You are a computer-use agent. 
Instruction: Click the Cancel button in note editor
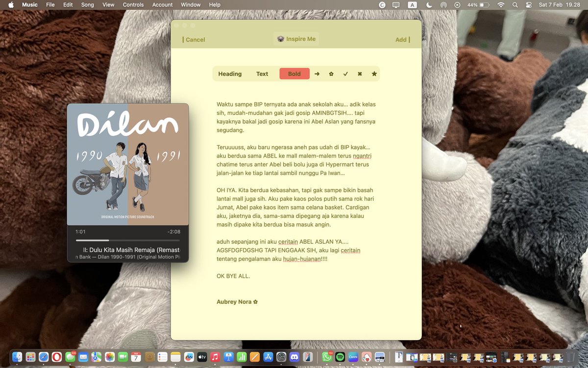pyautogui.click(x=194, y=40)
